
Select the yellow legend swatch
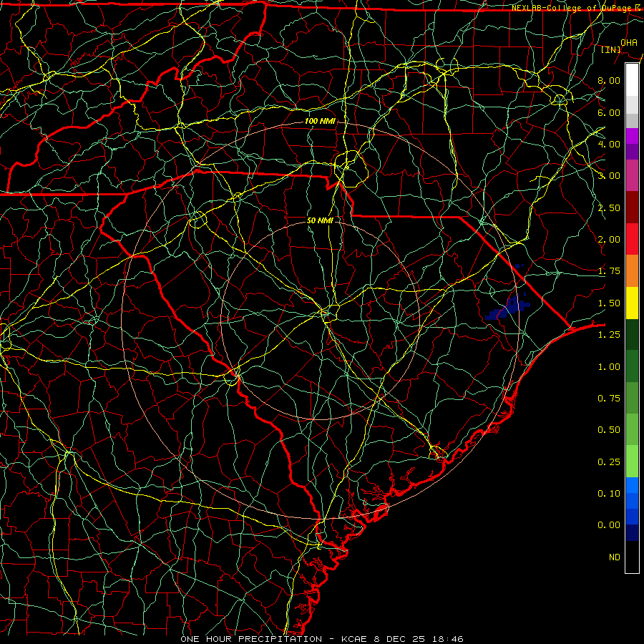coord(632,303)
